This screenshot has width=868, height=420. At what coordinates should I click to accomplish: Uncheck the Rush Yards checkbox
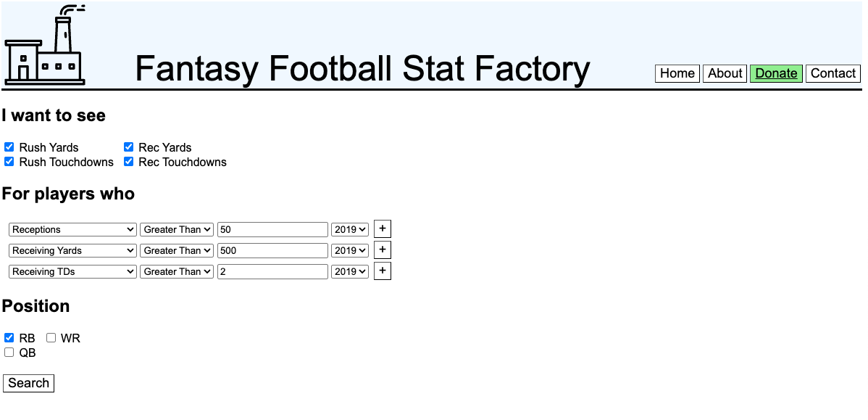pyautogui.click(x=9, y=147)
